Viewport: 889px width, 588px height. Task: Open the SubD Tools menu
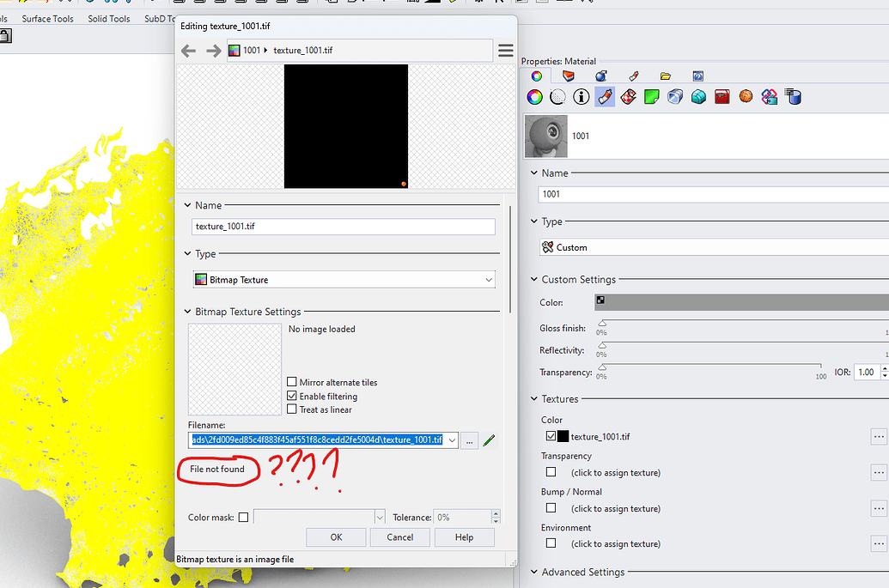coord(157,18)
